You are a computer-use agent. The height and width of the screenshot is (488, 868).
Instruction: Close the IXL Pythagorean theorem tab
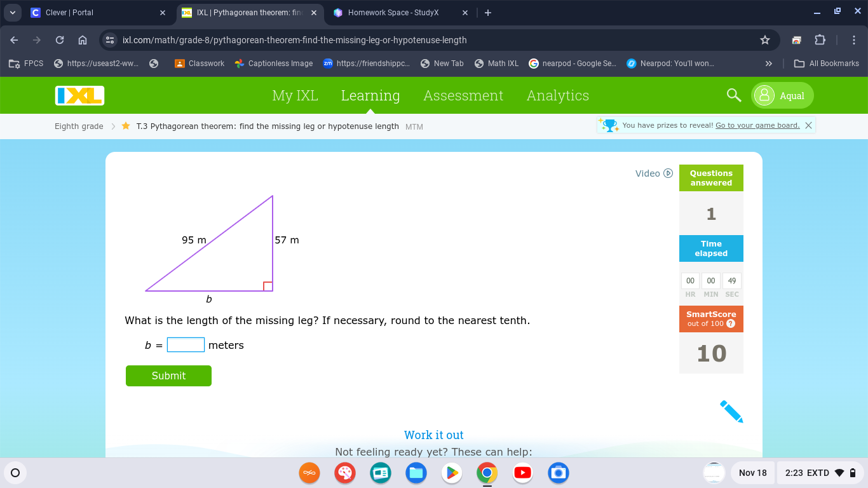point(313,13)
